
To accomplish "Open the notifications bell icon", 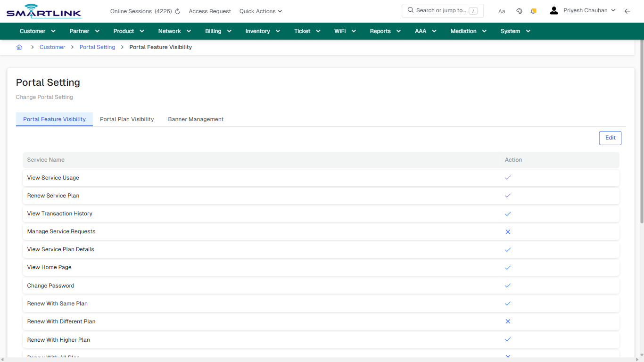I will [x=533, y=11].
